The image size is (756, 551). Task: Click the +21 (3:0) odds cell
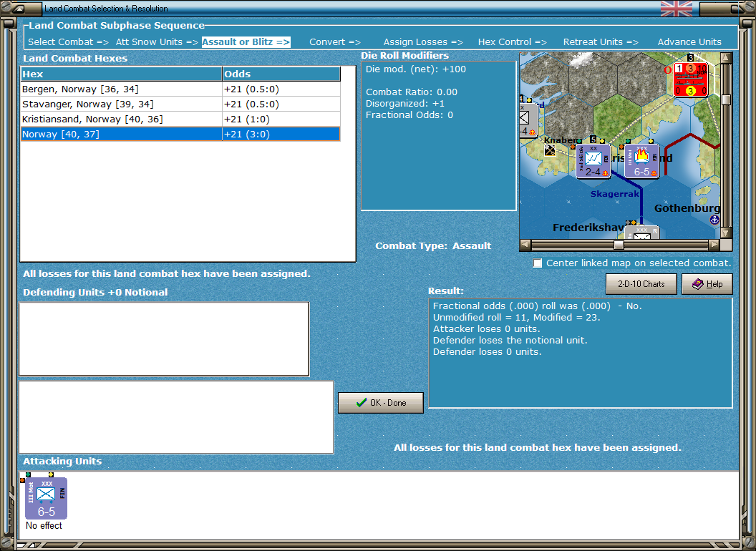pos(281,134)
